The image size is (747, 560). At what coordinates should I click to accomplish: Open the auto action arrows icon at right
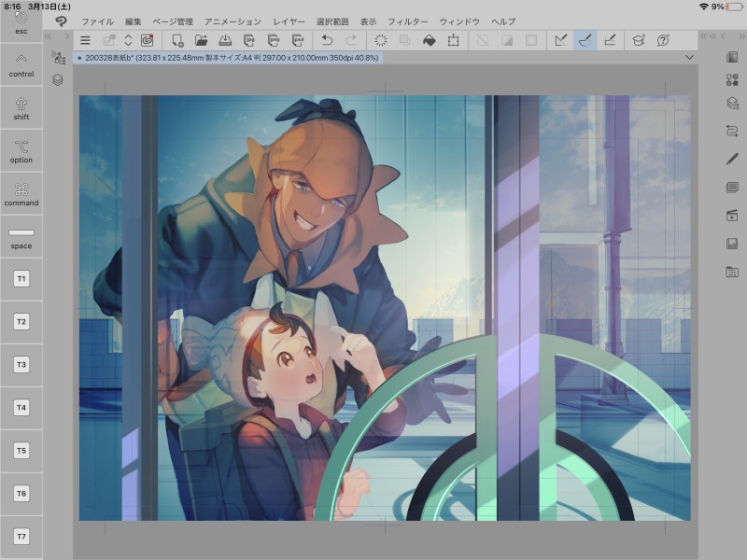tap(732, 131)
